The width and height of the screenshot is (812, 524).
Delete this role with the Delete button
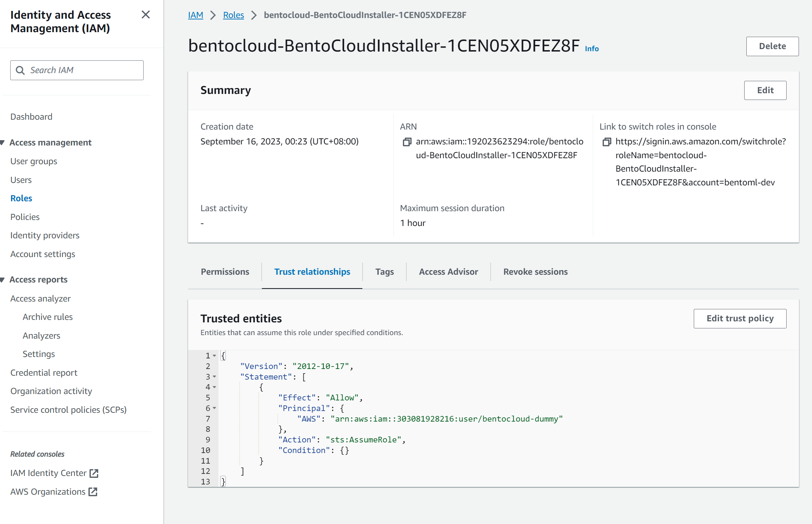tap(772, 46)
